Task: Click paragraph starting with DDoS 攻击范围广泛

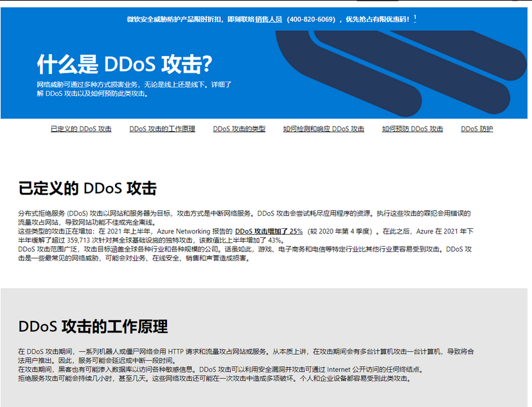Action: click(244, 253)
